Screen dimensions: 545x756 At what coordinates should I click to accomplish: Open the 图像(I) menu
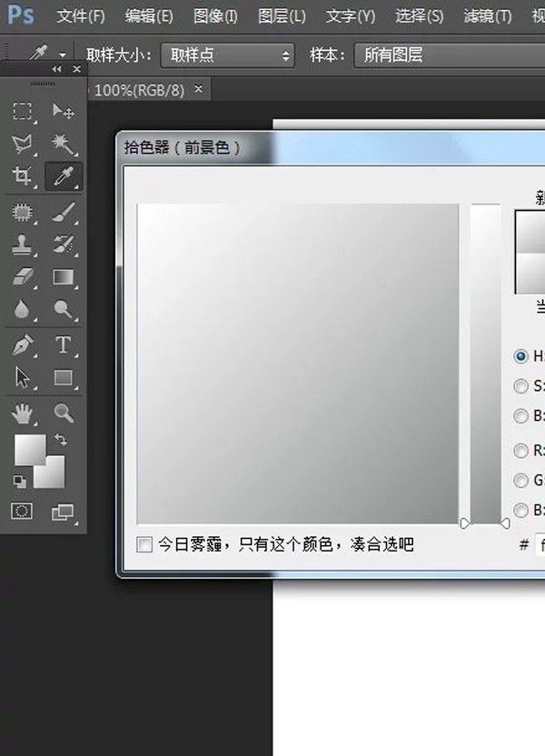(x=215, y=16)
